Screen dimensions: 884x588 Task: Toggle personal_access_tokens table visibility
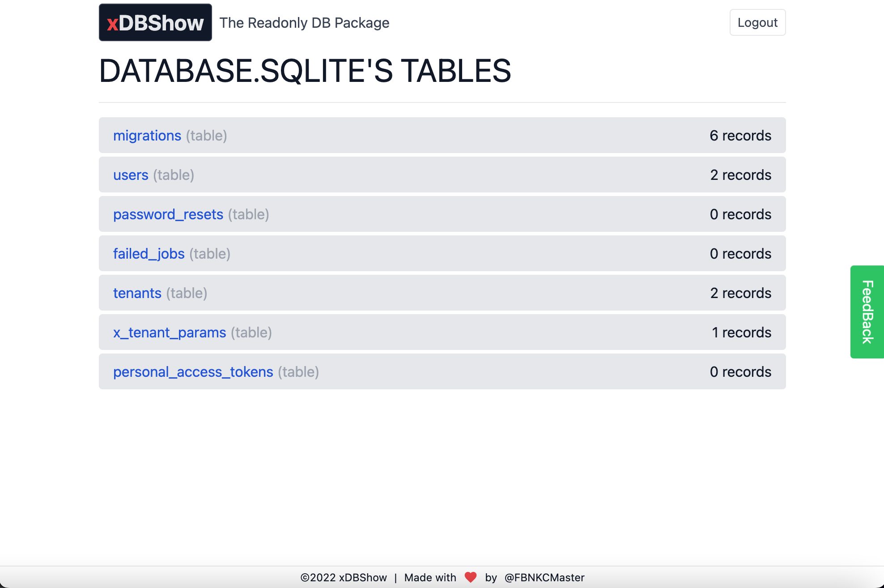click(x=442, y=371)
